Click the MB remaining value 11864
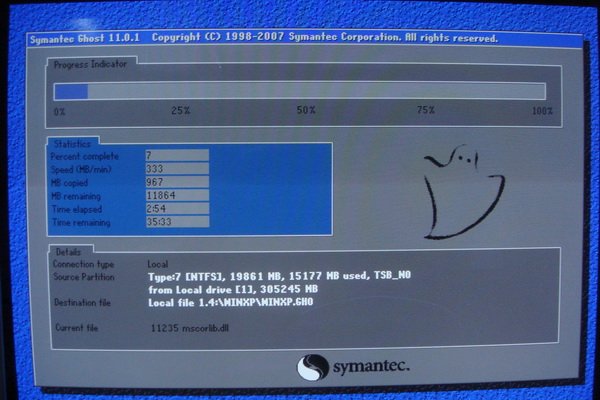 click(x=177, y=195)
